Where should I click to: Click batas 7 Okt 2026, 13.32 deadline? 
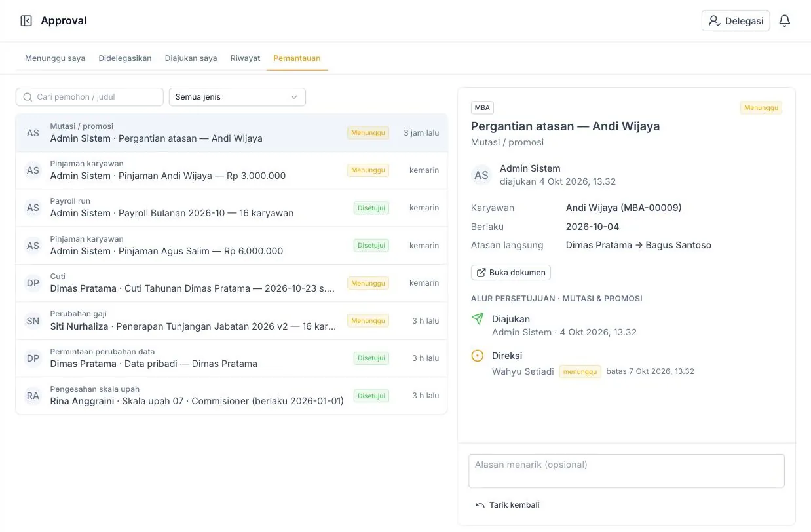pyautogui.click(x=651, y=371)
